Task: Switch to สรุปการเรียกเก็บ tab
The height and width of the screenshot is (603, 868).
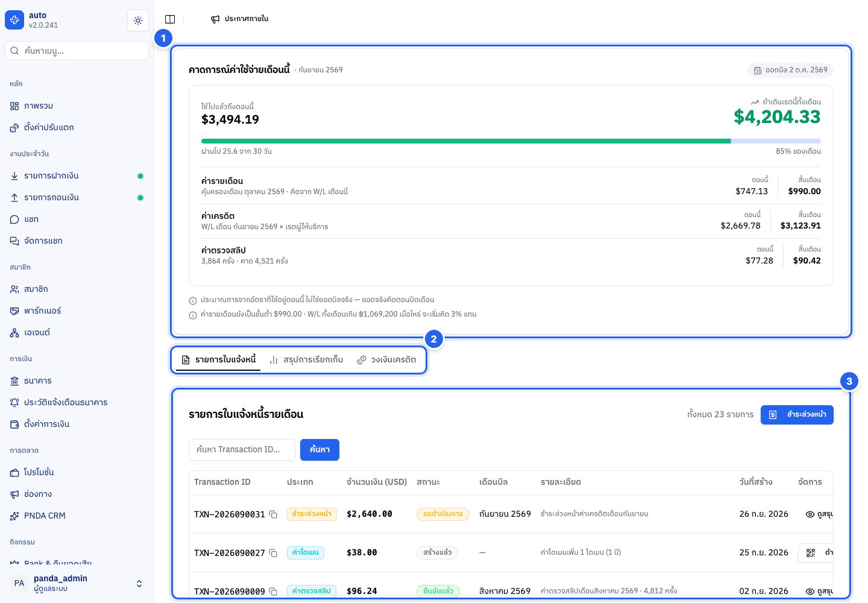Action: (306, 360)
